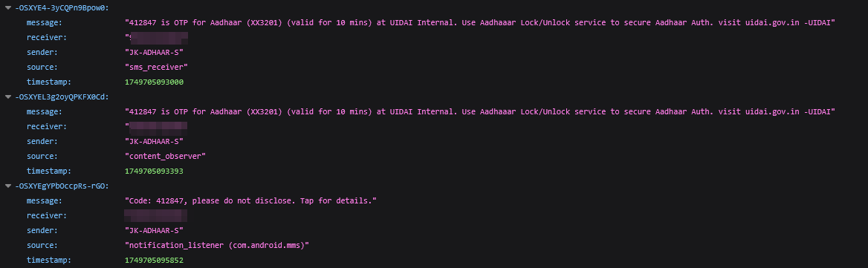868x268 pixels.
Task: Click the source label above content_observer's timestamp
Action: pyautogui.click(x=42, y=156)
